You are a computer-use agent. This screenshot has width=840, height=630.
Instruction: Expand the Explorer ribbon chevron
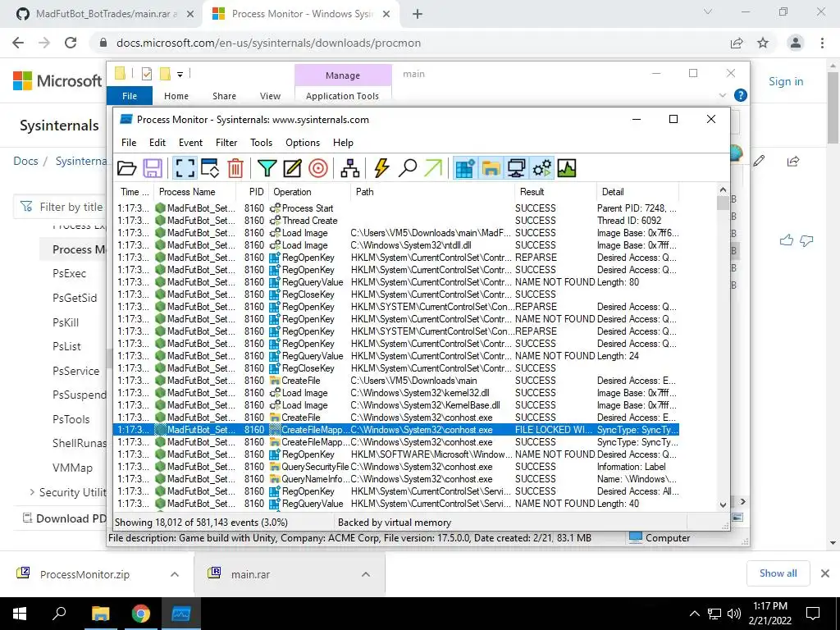point(722,95)
